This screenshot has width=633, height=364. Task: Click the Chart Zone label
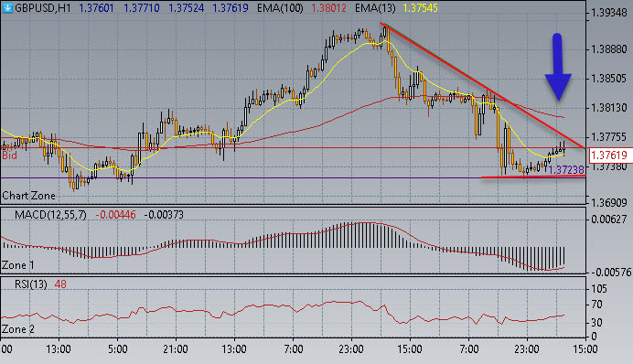pyautogui.click(x=28, y=196)
